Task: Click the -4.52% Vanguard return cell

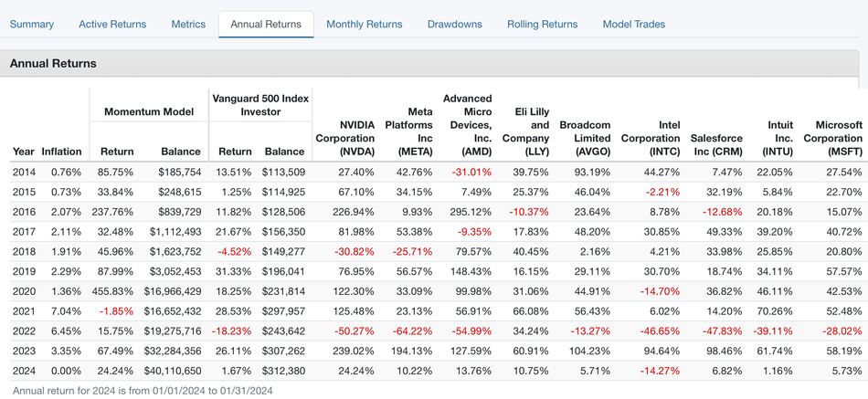Action: (234, 252)
